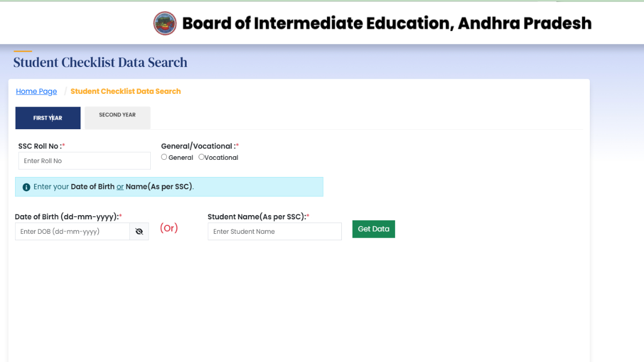Switch to the FIRST YEAR tab
The image size is (644, 362).
[x=48, y=118]
